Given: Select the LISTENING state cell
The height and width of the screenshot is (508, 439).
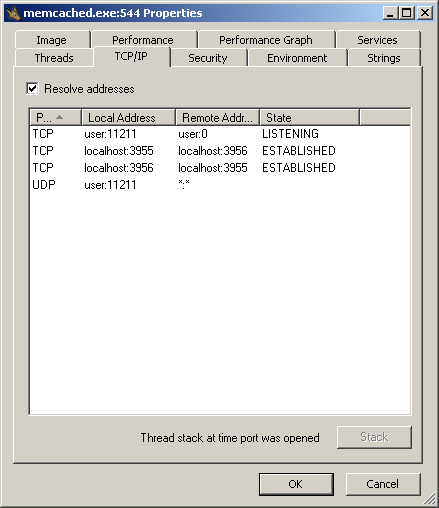Looking at the screenshot, I should [x=290, y=134].
